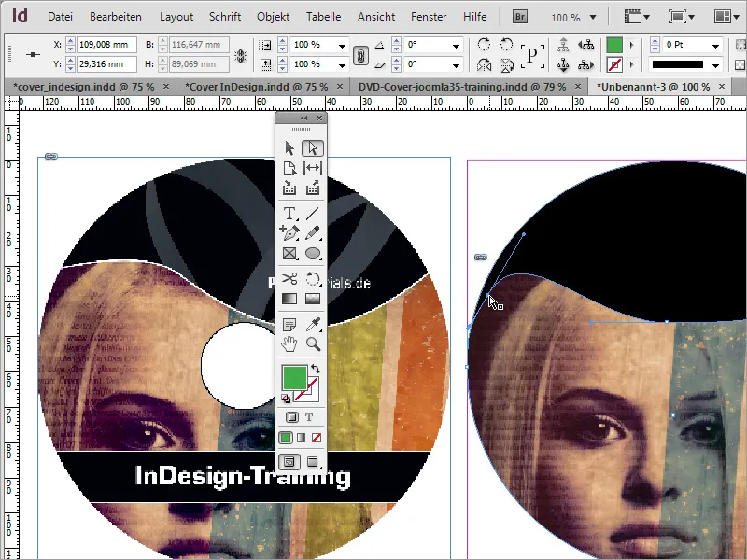Select the Gap tool
The image size is (747, 560).
tap(313, 168)
